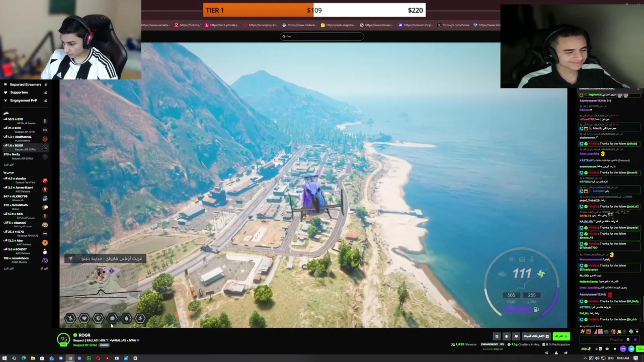Viewport: 644px width, 362px height.
Task: Toggle follow with the heart button
Action: click(x=516, y=336)
